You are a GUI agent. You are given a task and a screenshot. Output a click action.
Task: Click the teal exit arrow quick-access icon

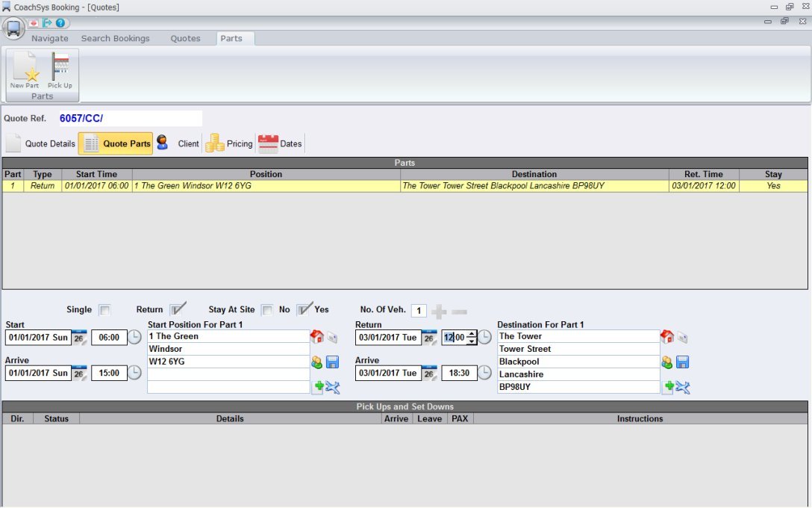pyautogui.click(x=47, y=23)
